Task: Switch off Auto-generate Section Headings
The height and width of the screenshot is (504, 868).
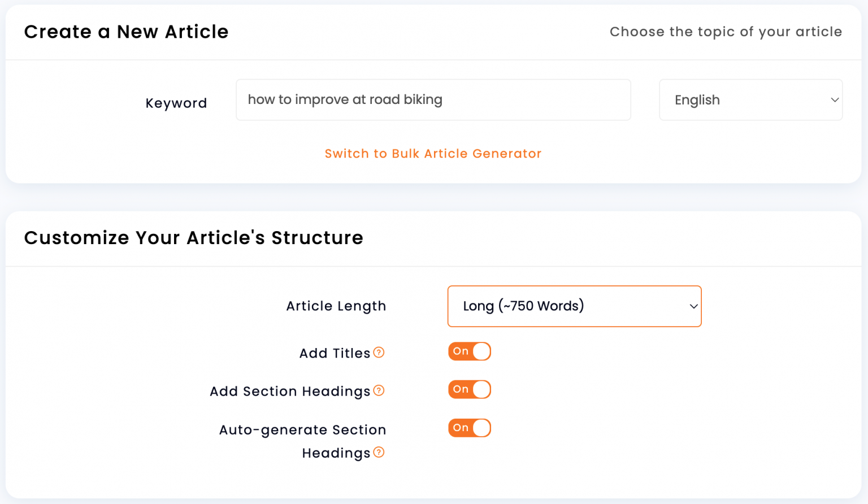Action: click(x=470, y=428)
